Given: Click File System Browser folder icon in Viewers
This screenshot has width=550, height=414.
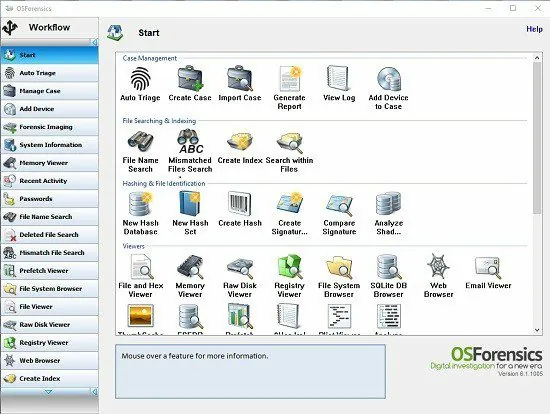Looking at the screenshot, I should 339,268.
